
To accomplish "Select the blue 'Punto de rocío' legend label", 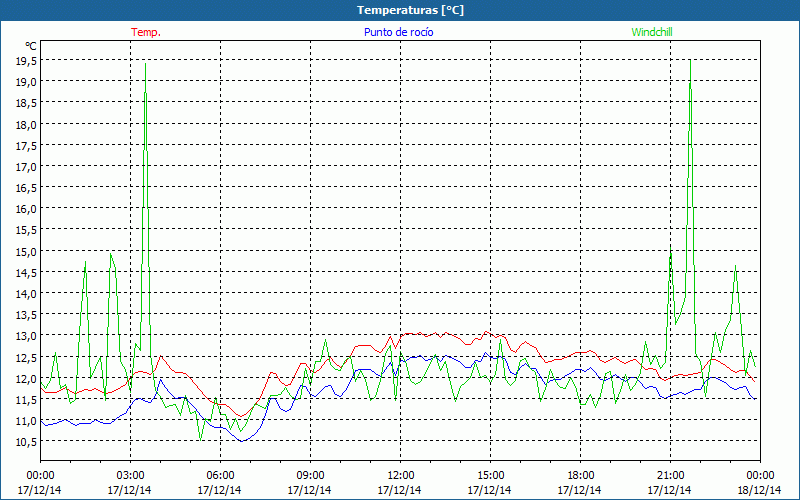I will click(398, 32).
